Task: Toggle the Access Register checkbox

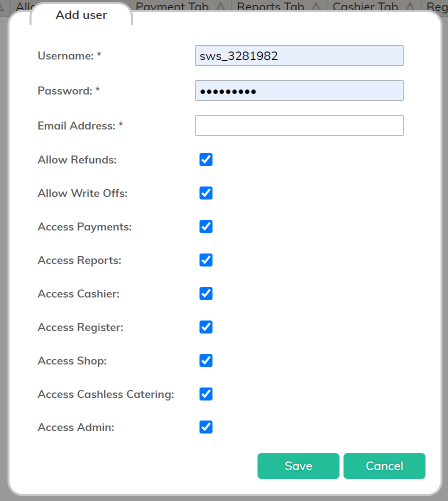Action: (x=206, y=327)
